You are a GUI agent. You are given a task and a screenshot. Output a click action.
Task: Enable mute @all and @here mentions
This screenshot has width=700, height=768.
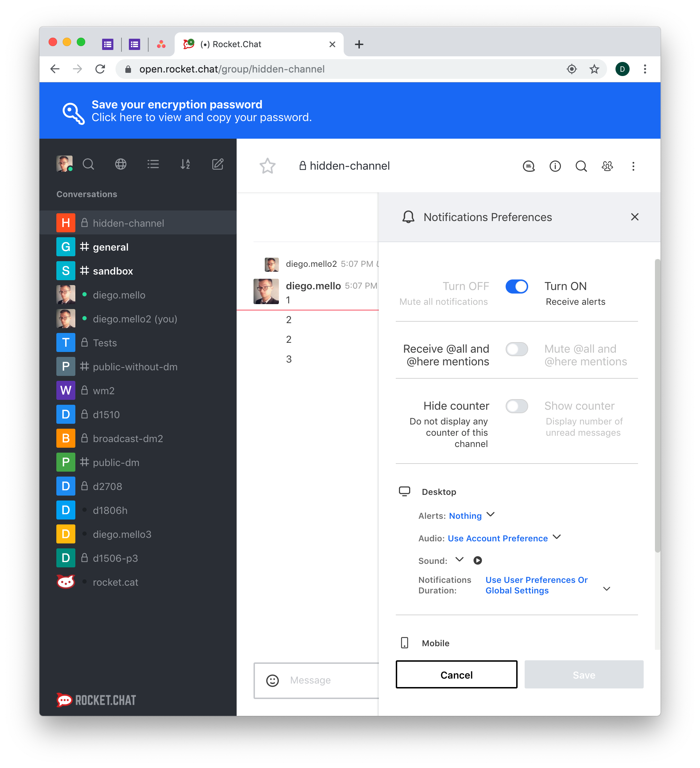517,349
